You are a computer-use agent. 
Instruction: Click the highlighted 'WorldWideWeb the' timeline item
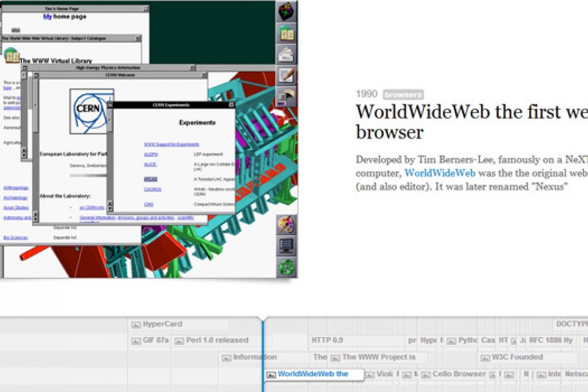click(313, 374)
